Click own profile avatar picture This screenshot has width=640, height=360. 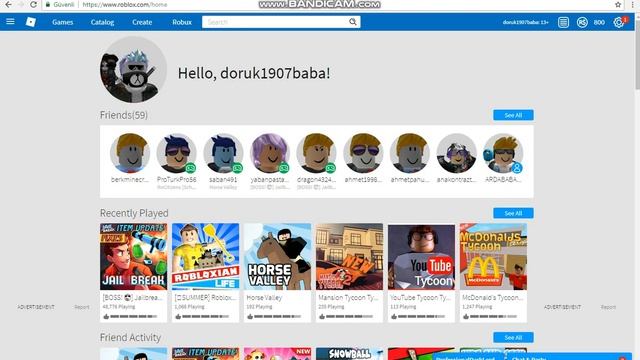(133, 69)
